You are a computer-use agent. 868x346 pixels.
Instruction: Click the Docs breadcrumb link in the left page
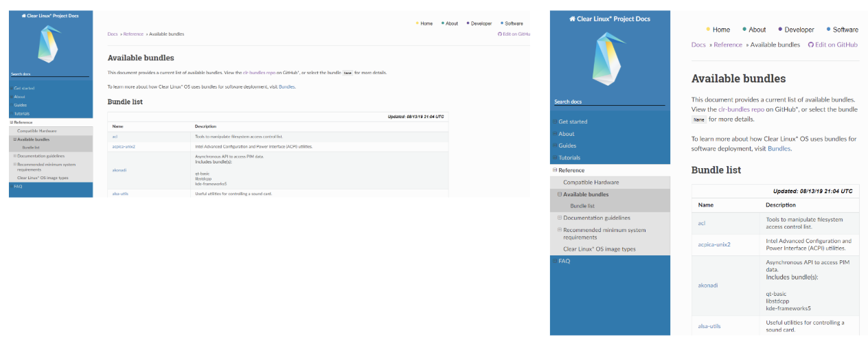point(113,34)
